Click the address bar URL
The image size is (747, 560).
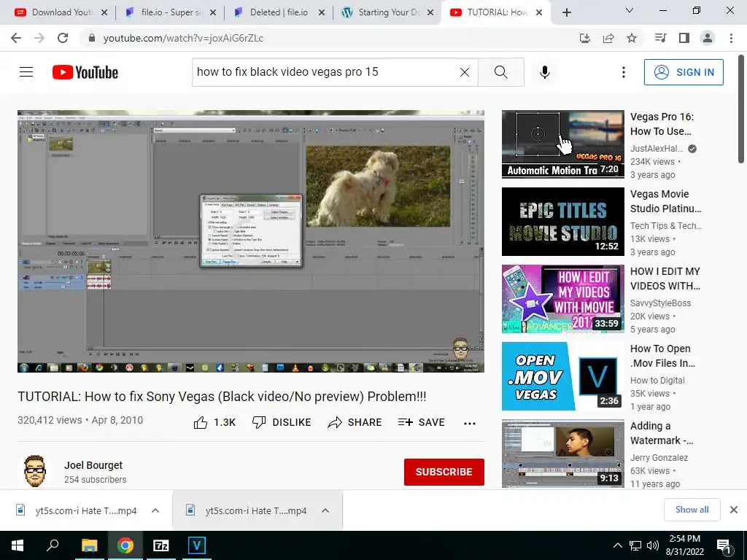coord(183,38)
